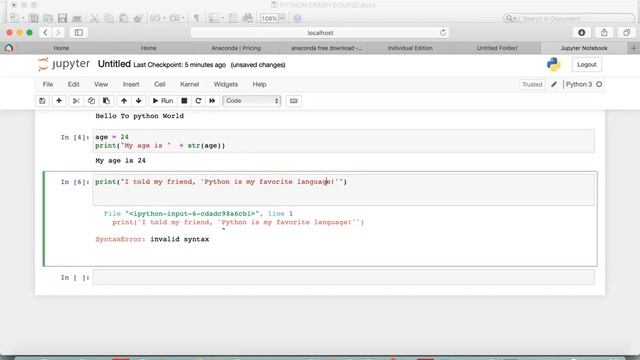Add a new Safari tab with the plus
The height and width of the screenshot is (360, 640).
pos(633,48)
